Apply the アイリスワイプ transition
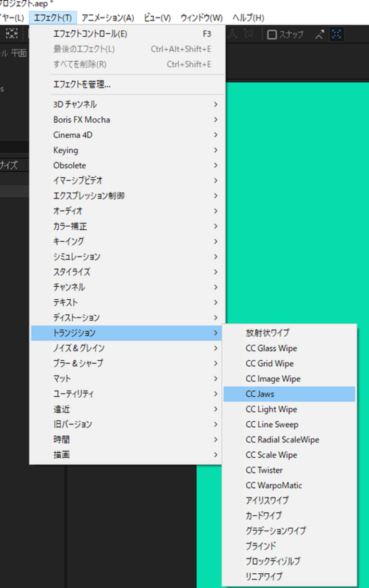Screen dimensions: 369x588 pos(289,500)
